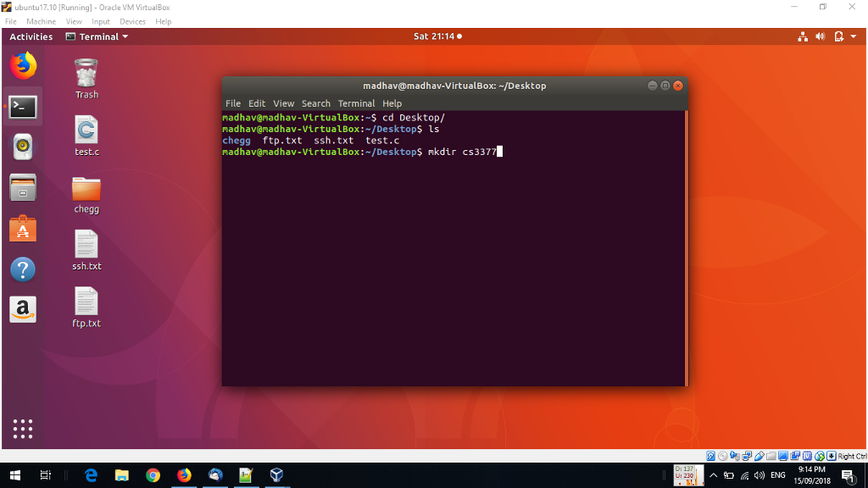Open the Files manager in the dock

(x=23, y=187)
